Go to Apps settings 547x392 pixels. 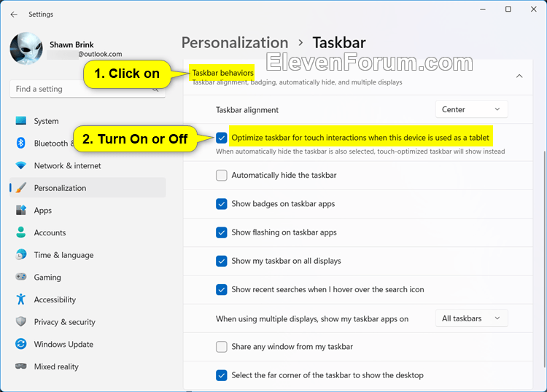pyautogui.click(x=88, y=210)
